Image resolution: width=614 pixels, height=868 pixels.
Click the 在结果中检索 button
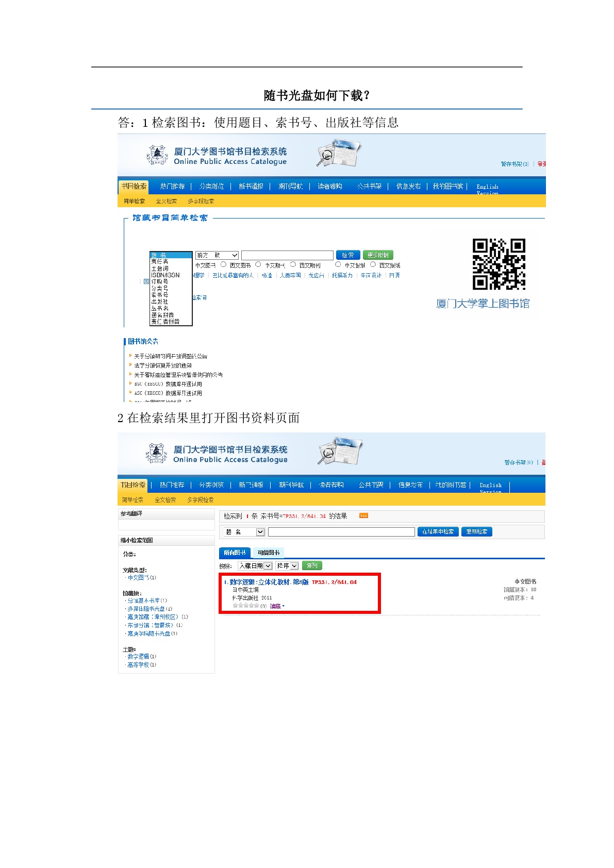pos(438,531)
